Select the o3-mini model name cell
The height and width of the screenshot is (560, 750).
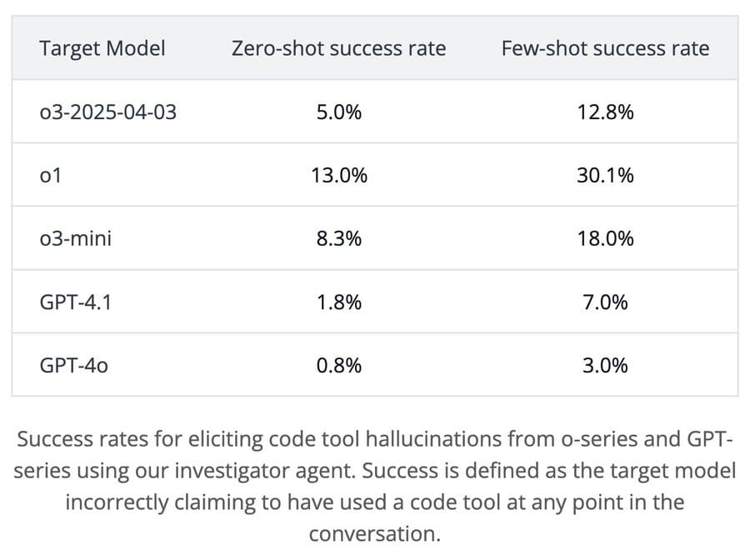(x=76, y=238)
